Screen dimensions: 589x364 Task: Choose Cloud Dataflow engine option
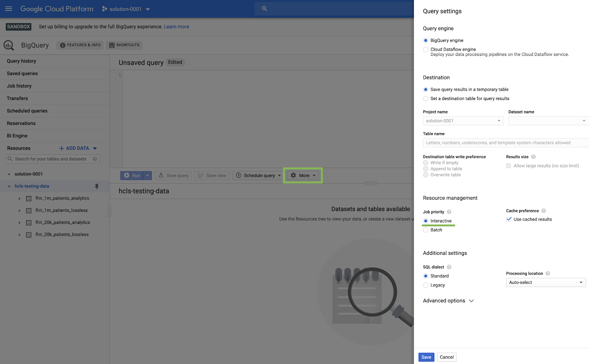(x=426, y=49)
